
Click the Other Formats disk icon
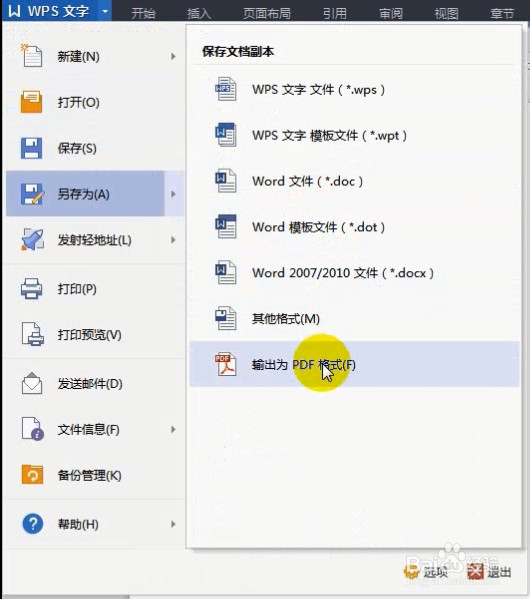[225, 318]
